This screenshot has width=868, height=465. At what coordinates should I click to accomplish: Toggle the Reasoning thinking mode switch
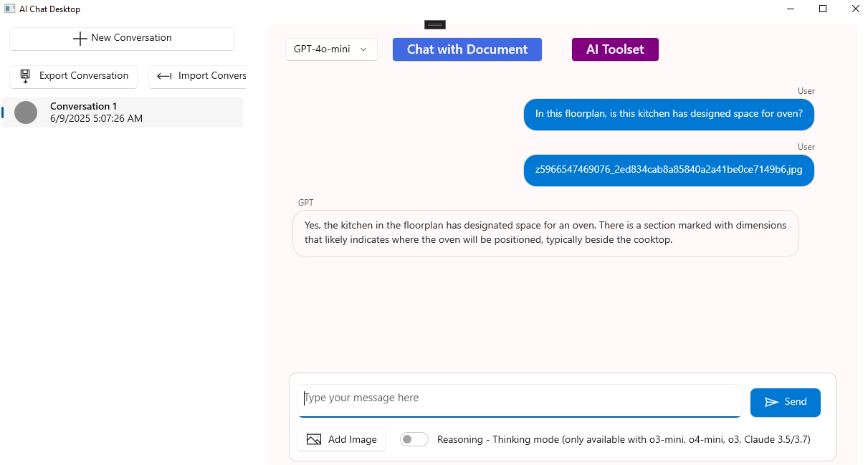pos(414,439)
